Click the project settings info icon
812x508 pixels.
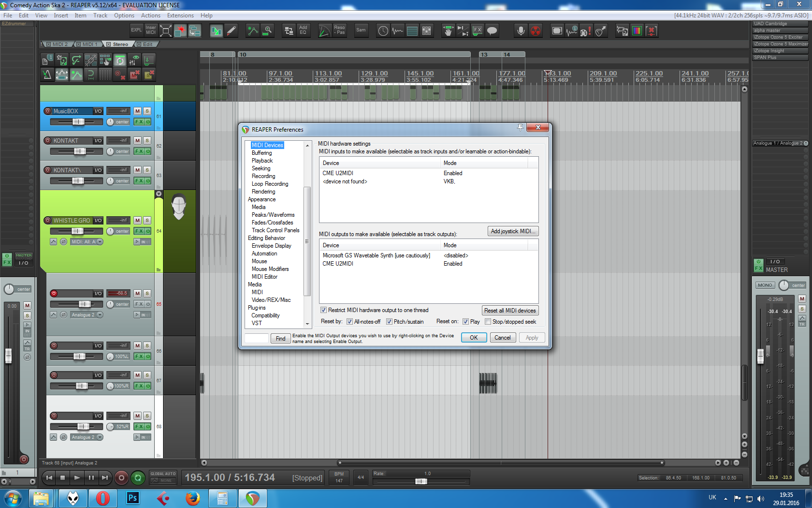tap(47, 60)
